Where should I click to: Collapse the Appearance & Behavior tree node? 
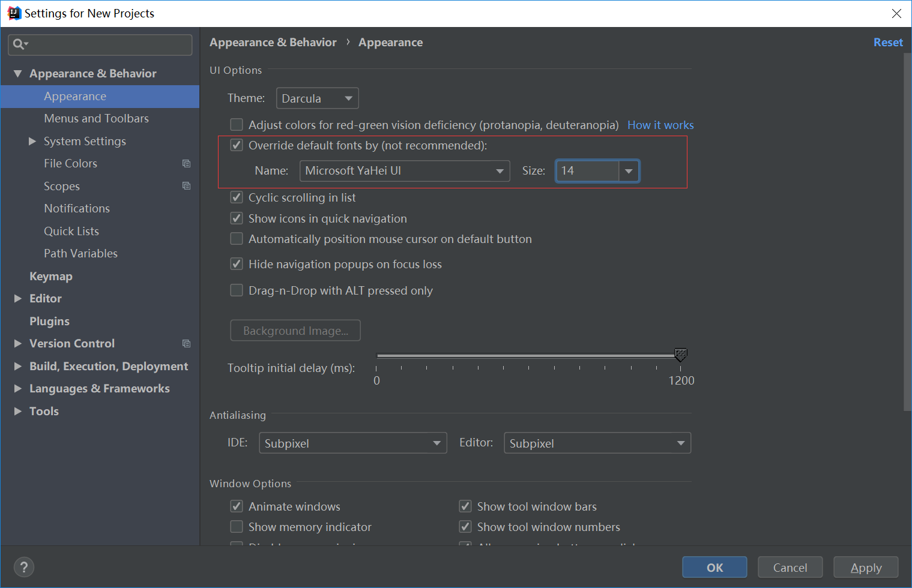pos(17,73)
